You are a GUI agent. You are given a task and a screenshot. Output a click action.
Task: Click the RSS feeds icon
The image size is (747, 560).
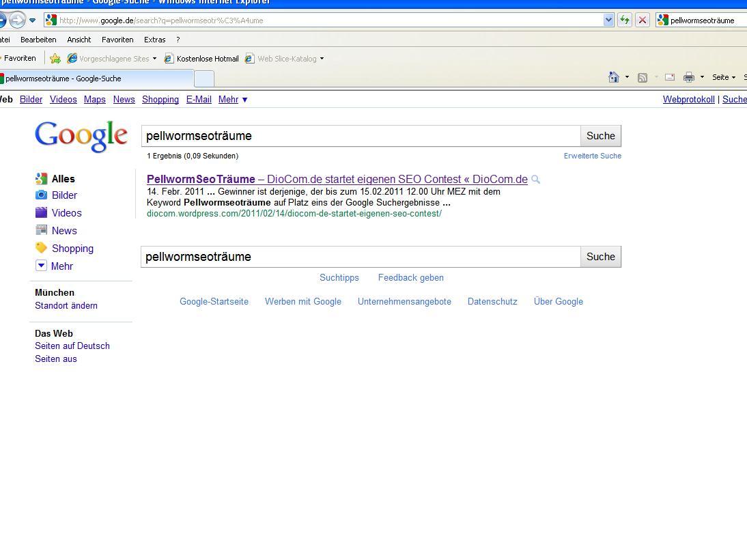pos(643,78)
